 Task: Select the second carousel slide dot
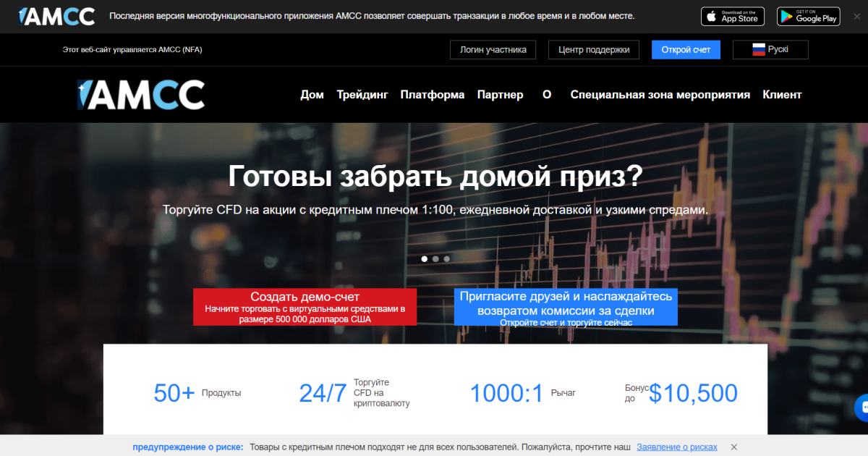(x=435, y=258)
